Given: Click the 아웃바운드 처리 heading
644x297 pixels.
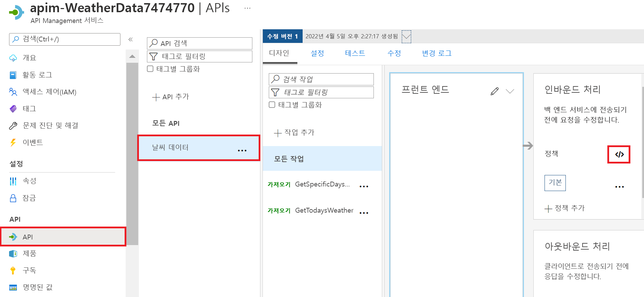Looking at the screenshot, I should (x=577, y=246).
